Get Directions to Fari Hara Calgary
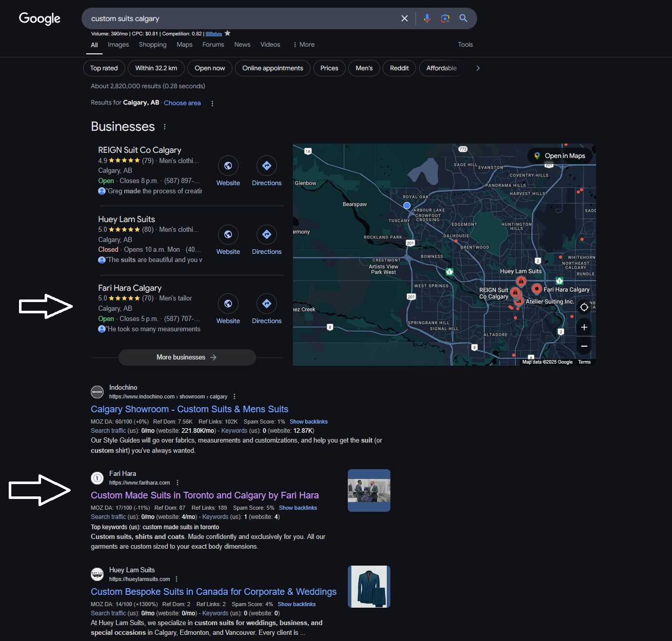 pos(267,304)
